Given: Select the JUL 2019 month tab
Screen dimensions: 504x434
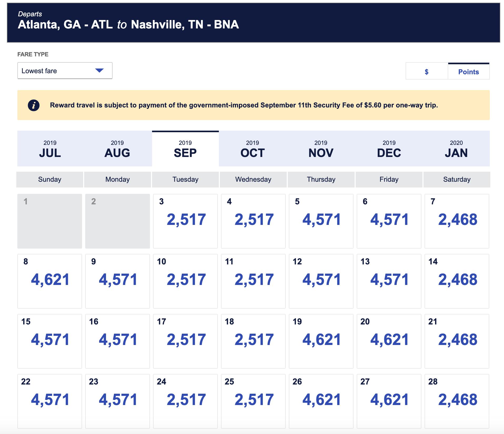Looking at the screenshot, I should pyautogui.click(x=50, y=149).
